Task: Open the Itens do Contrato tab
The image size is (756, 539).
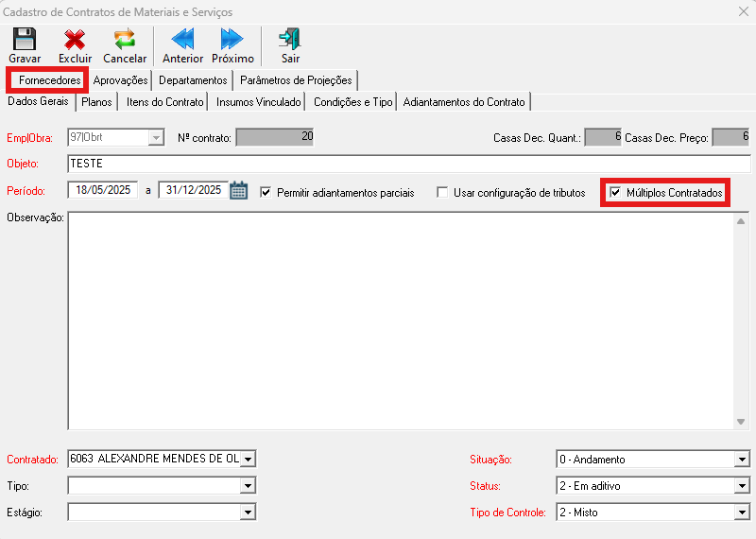Action: 165,101
